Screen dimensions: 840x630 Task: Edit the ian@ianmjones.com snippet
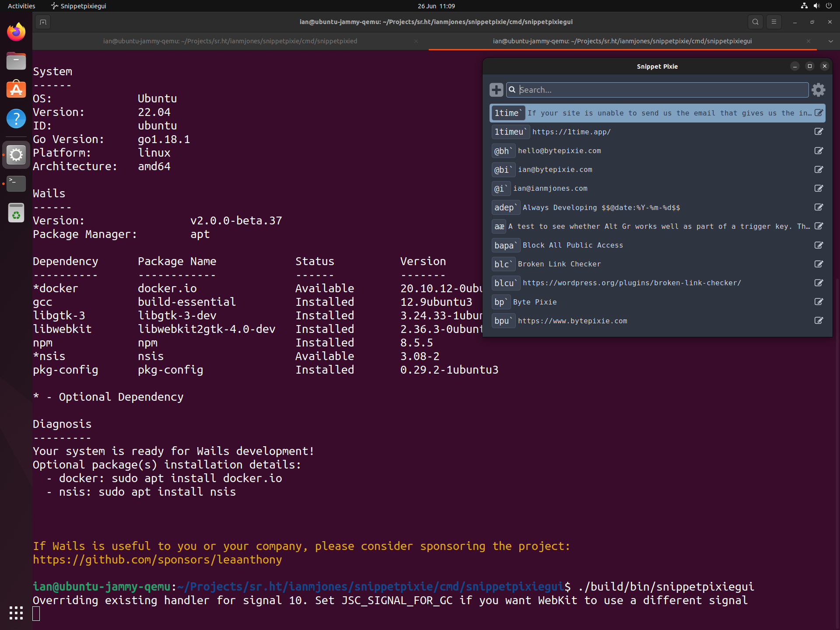coord(819,188)
